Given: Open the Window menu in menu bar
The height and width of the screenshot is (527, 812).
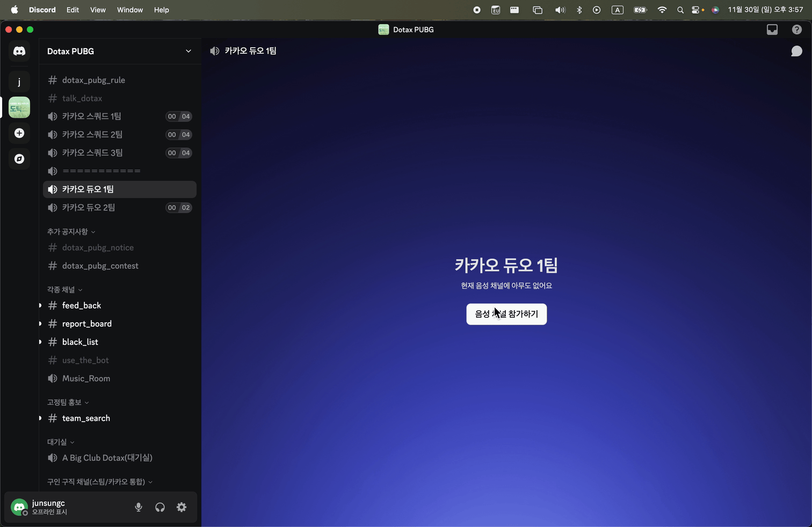Looking at the screenshot, I should pyautogui.click(x=130, y=10).
